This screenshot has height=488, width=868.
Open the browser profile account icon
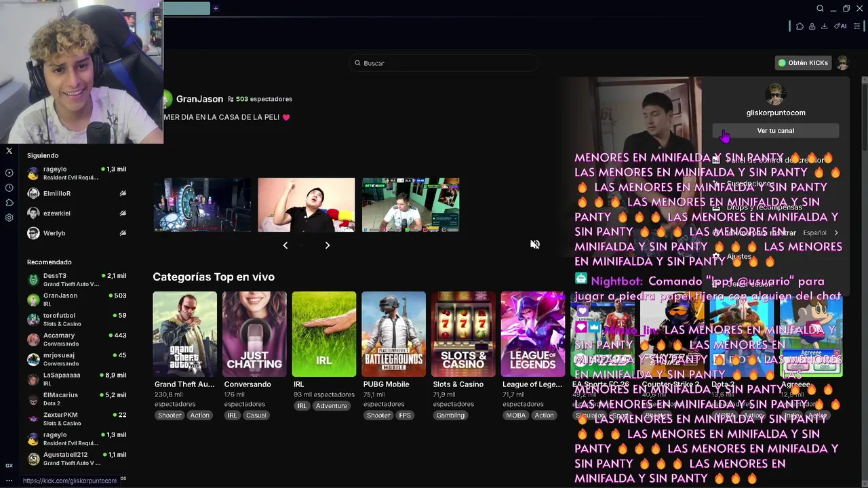(812, 26)
